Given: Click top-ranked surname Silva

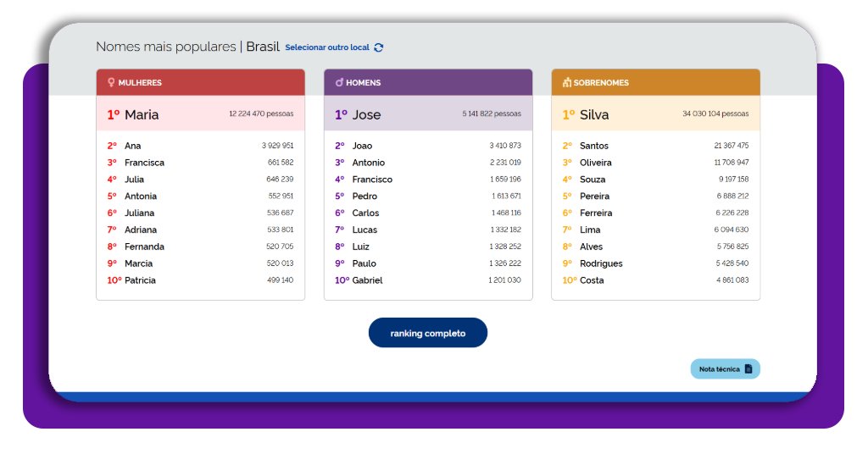Looking at the screenshot, I should pyautogui.click(x=594, y=114).
